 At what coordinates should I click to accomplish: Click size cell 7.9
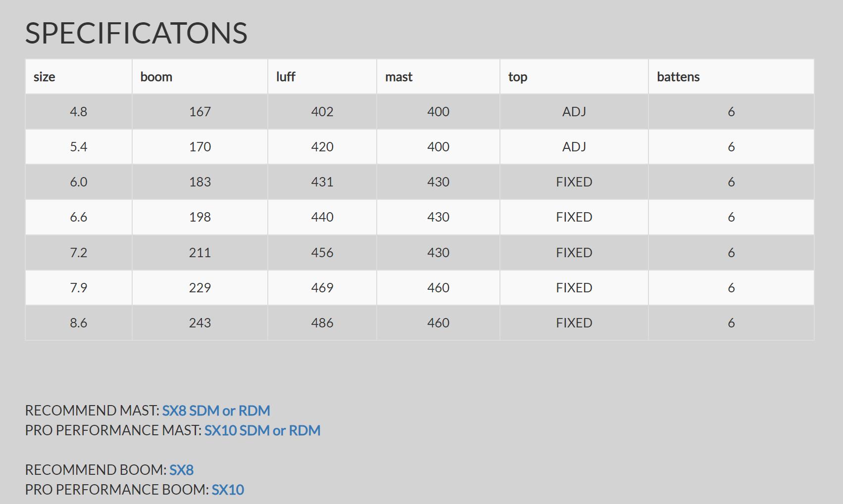[x=79, y=288]
